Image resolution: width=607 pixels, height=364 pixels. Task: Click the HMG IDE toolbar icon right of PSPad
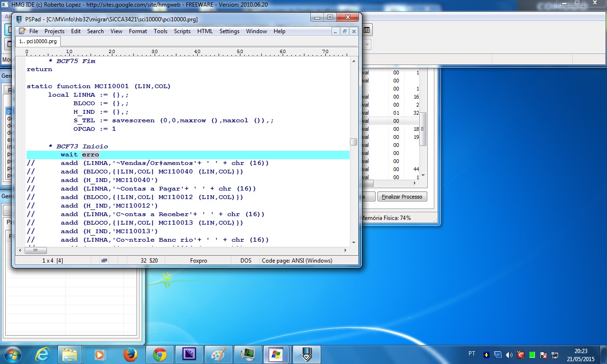tap(367, 30)
